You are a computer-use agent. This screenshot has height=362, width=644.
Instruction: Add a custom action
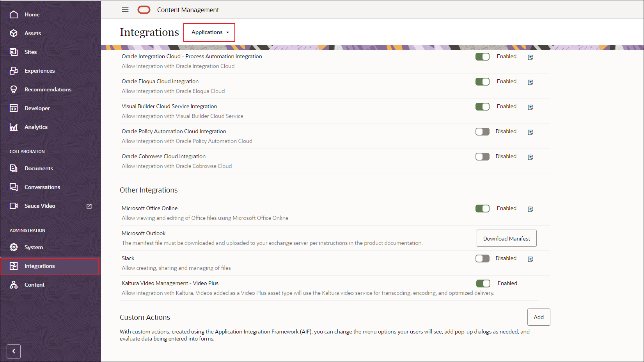tap(539, 317)
